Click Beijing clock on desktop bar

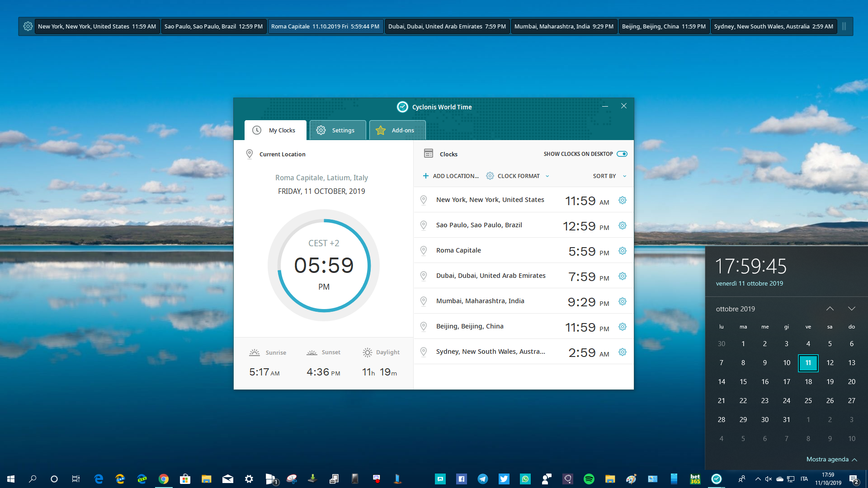tap(664, 26)
